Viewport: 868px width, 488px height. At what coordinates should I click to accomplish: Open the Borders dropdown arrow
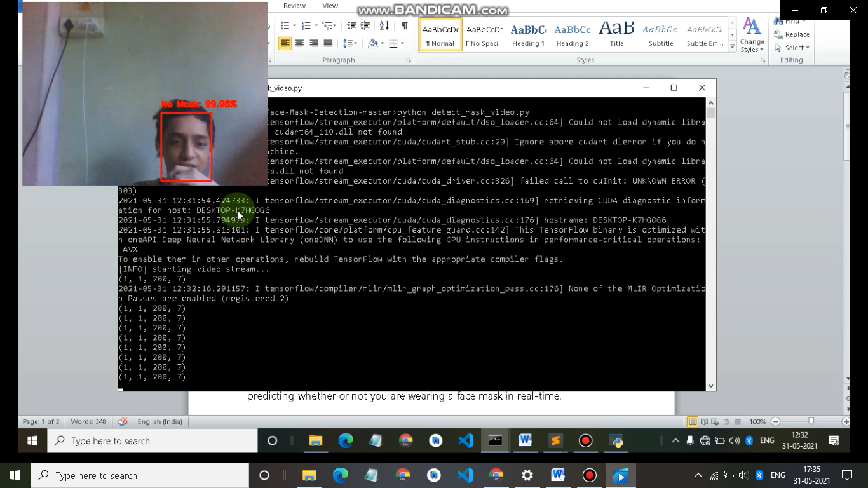402,43
